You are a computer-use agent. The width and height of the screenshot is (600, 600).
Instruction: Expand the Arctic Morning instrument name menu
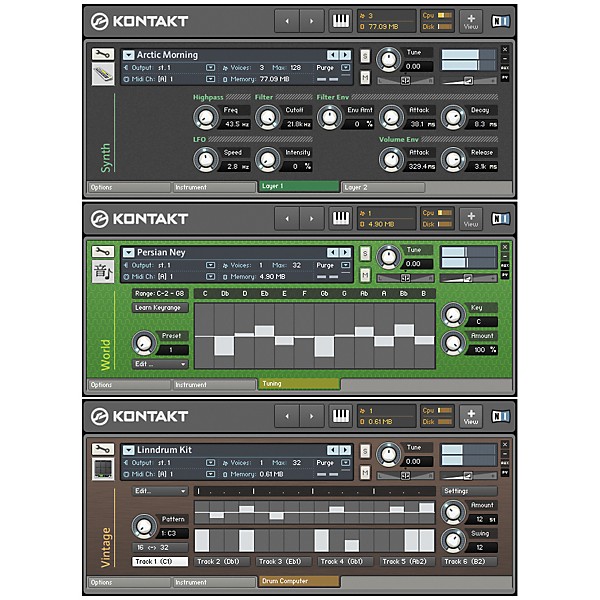128,55
